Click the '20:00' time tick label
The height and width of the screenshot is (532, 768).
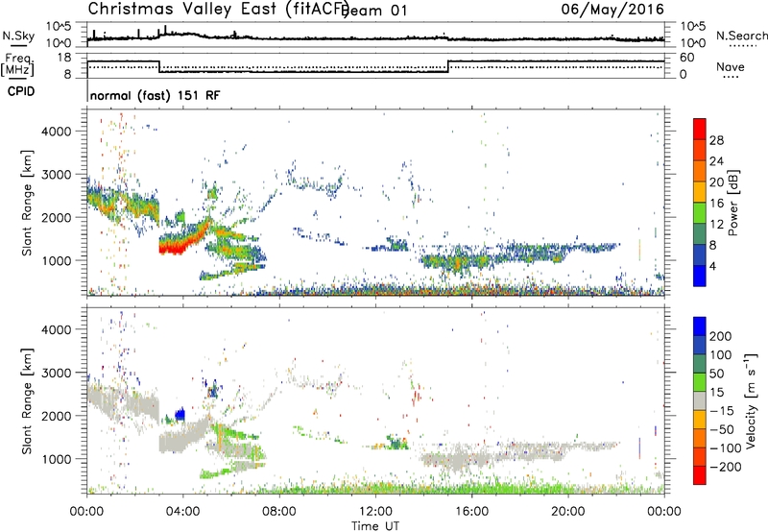pyautogui.click(x=568, y=512)
